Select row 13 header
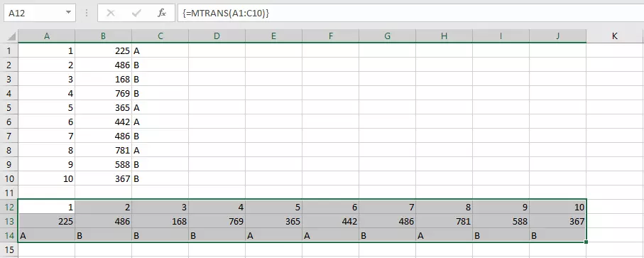 pos(9,222)
